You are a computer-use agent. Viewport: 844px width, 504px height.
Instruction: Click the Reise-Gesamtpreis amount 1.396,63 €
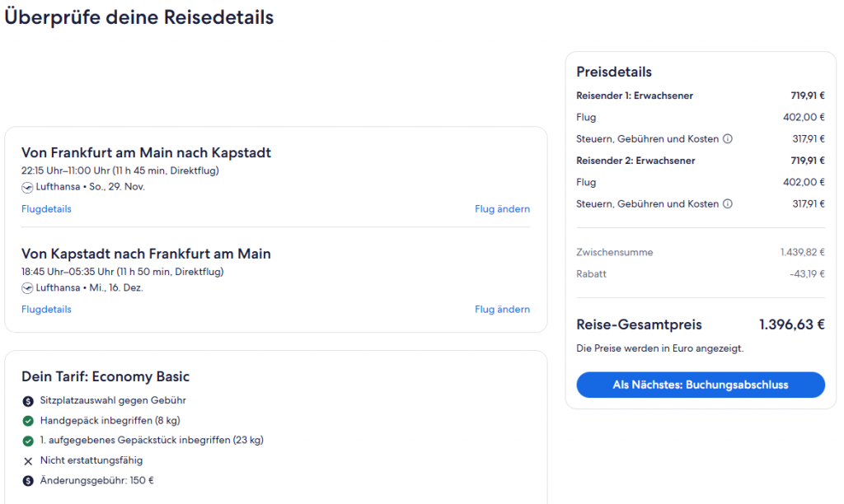[791, 324]
